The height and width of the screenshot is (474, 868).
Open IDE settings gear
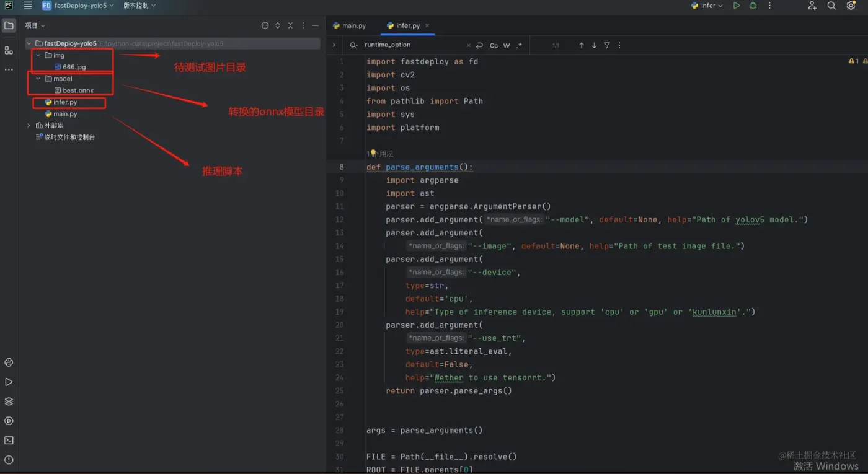click(851, 6)
